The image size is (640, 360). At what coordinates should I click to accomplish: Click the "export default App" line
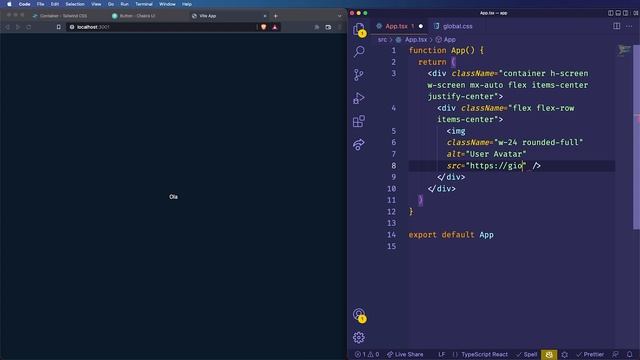click(451, 235)
